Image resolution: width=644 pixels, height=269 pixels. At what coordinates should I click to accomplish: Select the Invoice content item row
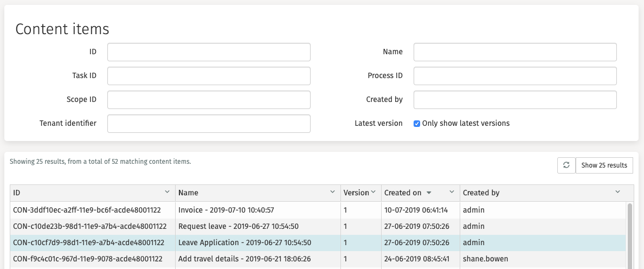pyautogui.click(x=226, y=210)
